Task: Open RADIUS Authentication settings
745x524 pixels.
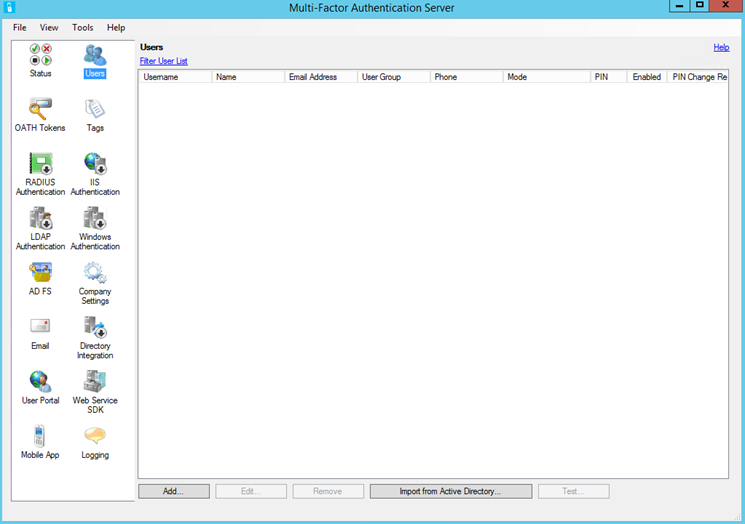Action: (40, 174)
